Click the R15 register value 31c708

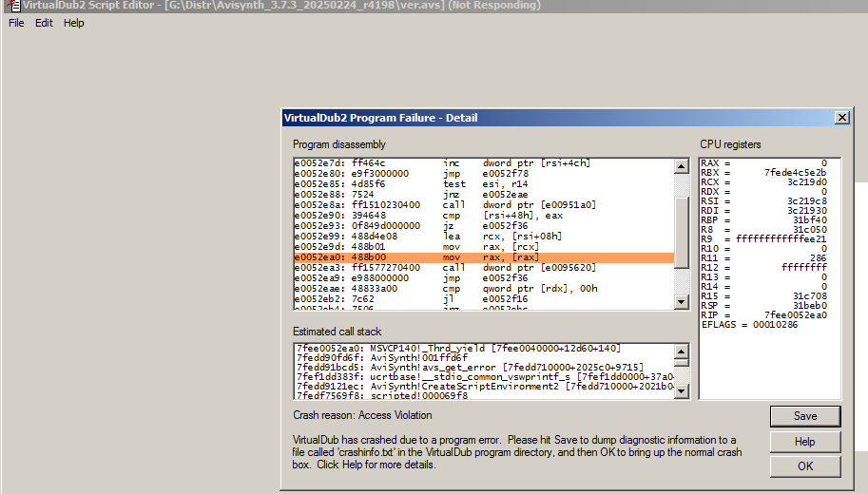pos(810,296)
